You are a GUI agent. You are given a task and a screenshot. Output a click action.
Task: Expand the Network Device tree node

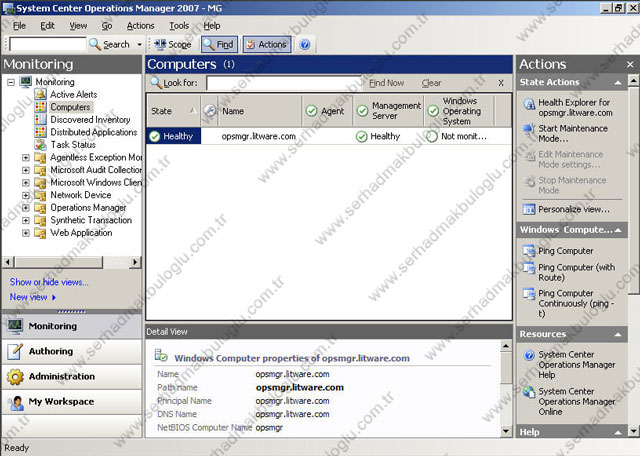(26, 195)
